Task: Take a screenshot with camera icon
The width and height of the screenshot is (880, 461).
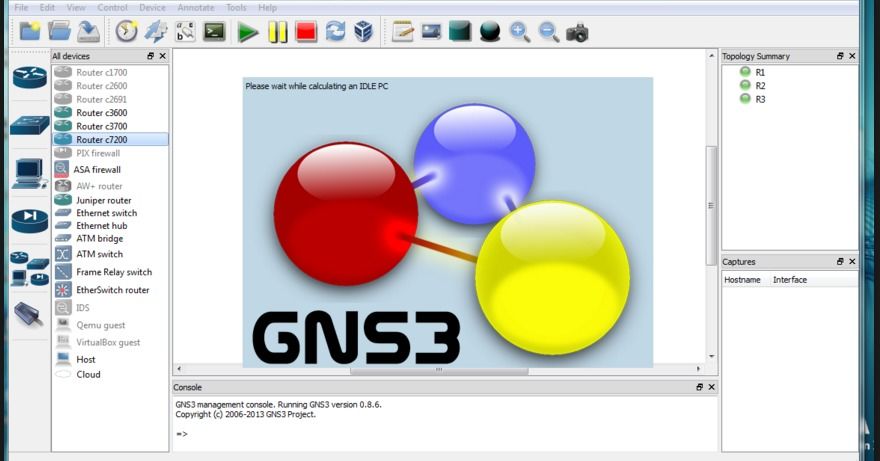Action: click(577, 33)
